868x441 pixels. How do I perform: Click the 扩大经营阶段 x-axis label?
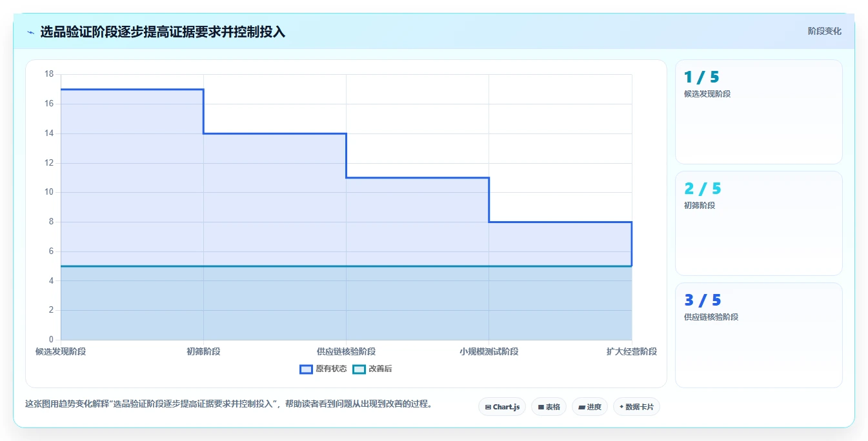point(631,351)
